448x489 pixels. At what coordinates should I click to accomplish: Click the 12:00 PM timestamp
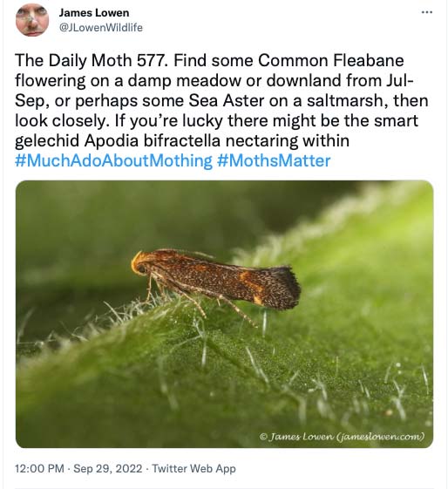point(39,468)
